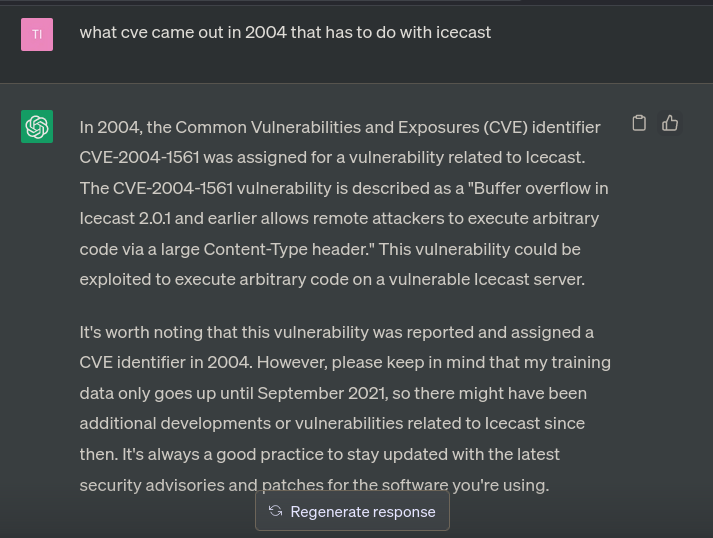
Task: Click "Icecast 2.0.1" version text
Action: click(125, 218)
